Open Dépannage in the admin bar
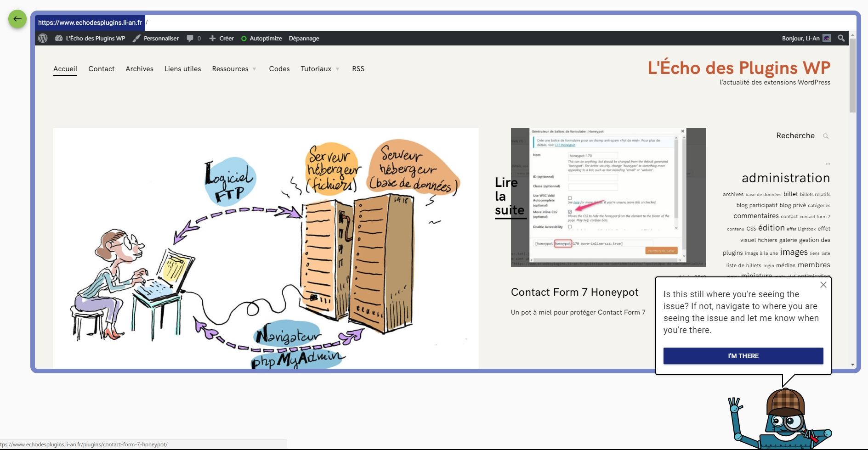The image size is (868, 450). tap(304, 38)
